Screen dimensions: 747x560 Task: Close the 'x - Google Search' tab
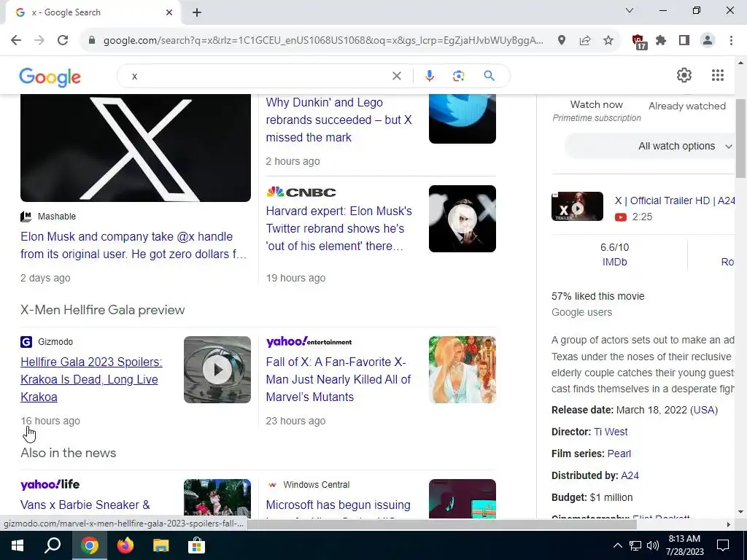169,12
